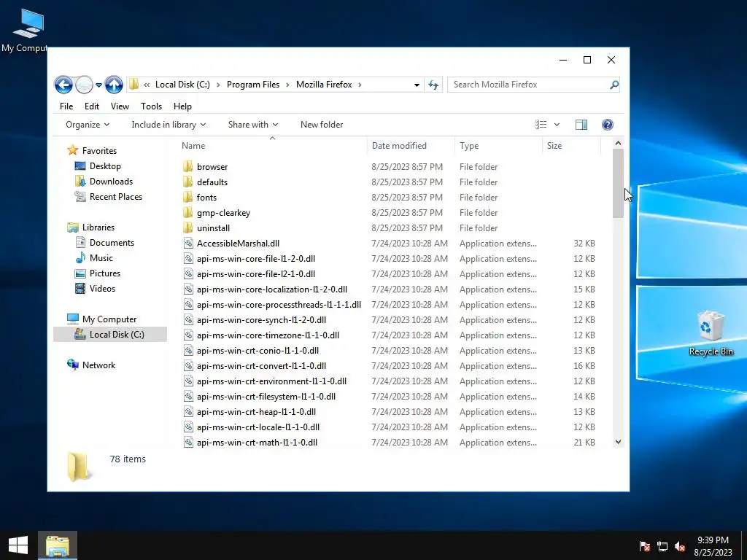Open recent locations dropdown beside Forward arrow
Image resolution: width=747 pixels, height=560 pixels.
(98, 85)
